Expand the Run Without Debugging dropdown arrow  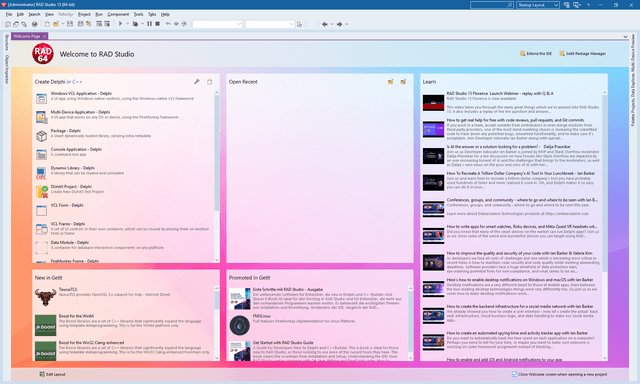pyautogui.click(x=142, y=24)
